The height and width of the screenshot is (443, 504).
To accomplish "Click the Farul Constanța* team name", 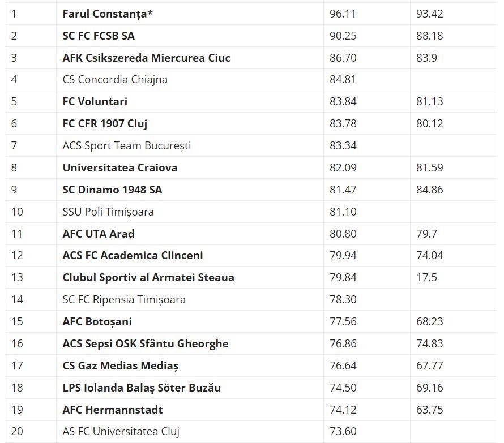I will tap(108, 14).
